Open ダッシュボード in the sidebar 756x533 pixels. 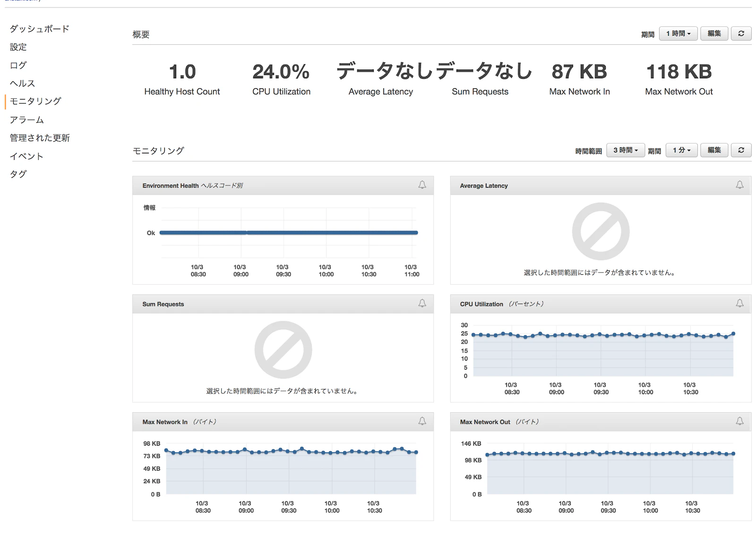[40, 29]
